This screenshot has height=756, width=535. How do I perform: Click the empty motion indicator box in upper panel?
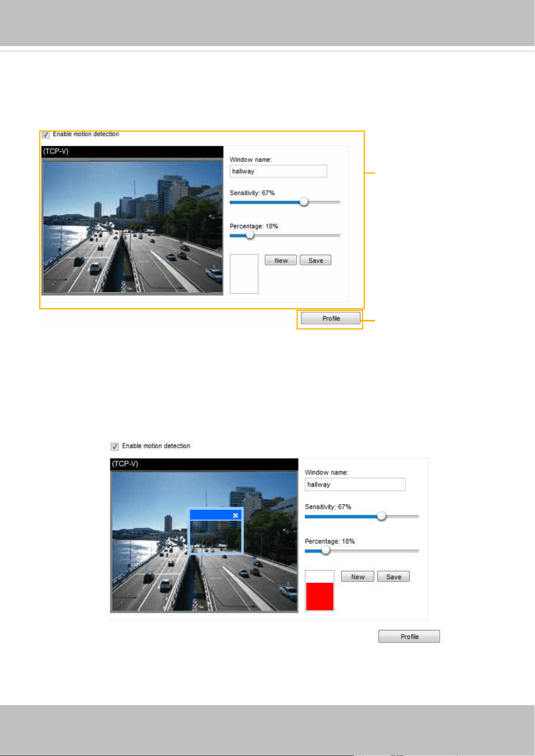[x=244, y=274]
